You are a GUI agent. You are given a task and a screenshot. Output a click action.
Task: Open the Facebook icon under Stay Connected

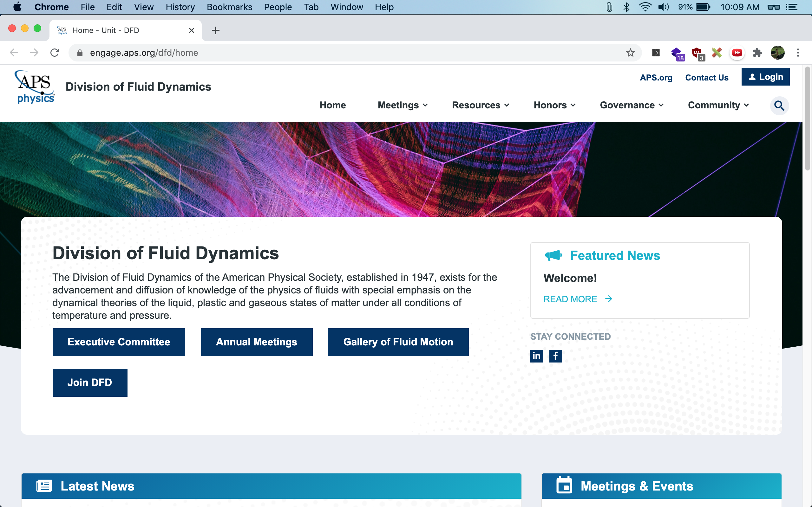[x=555, y=356]
